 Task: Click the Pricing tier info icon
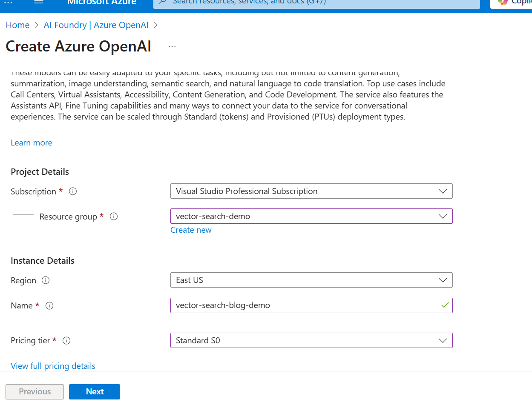coord(66,340)
